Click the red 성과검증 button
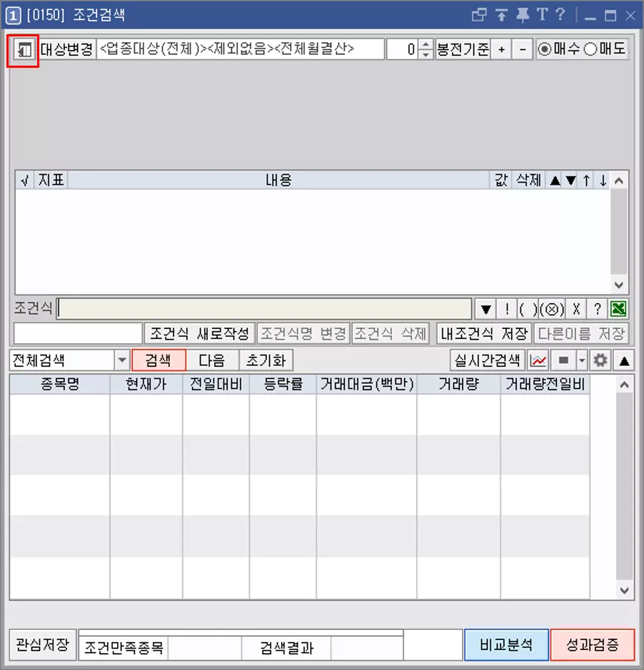This screenshot has height=670, width=644. pos(593,644)
